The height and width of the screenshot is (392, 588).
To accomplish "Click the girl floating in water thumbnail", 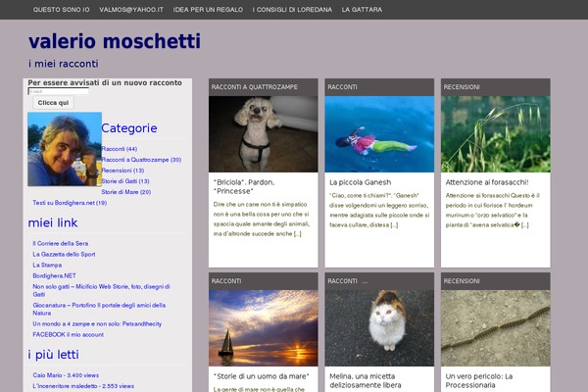I will pos(379,134).
